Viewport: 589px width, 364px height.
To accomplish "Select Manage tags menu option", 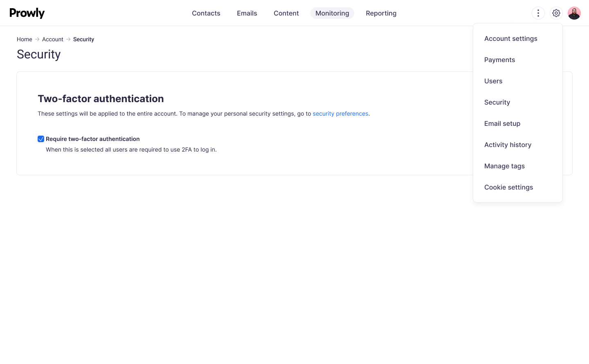I will coord(504,166).
